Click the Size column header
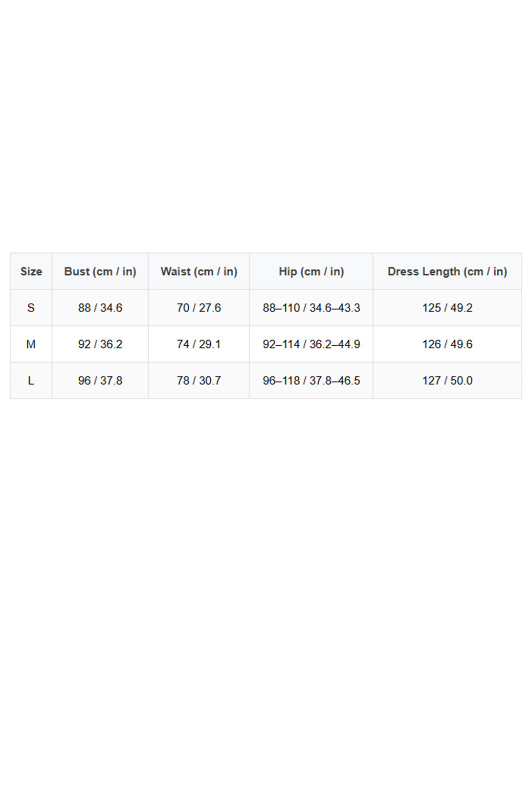This screenshot has width=532, height=798. pyautogui.click(x=31, y=271)
